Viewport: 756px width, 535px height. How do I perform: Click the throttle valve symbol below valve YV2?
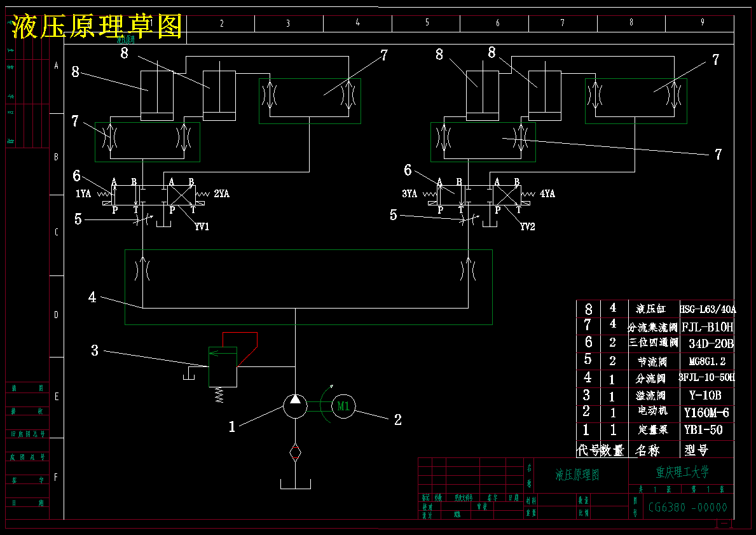[x=468, y=219]
